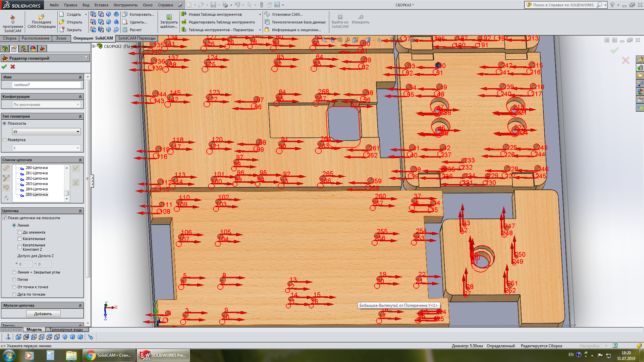Cancel geometry editor with red X
This screenshot has height=362, width=644.
(x=13, y=67)
